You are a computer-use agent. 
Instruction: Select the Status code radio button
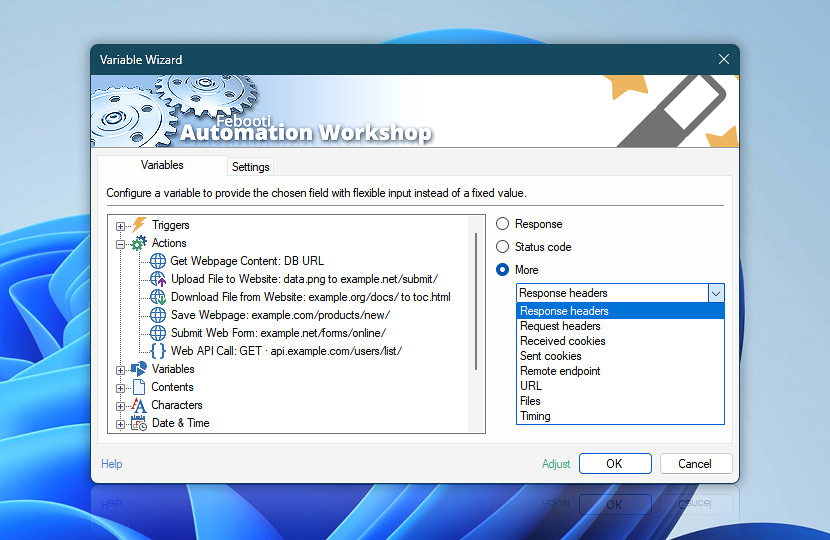(502, 247)
